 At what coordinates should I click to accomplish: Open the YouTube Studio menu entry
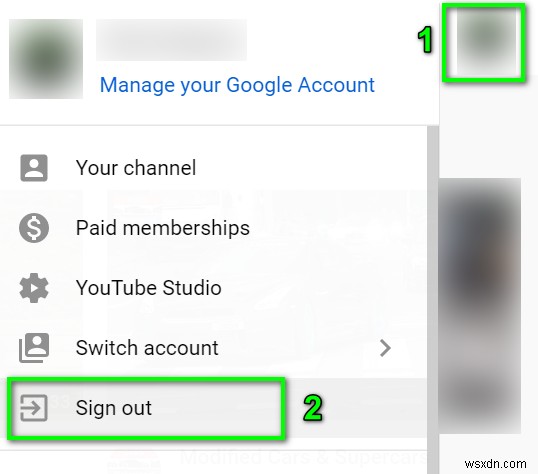click(213, 288)
